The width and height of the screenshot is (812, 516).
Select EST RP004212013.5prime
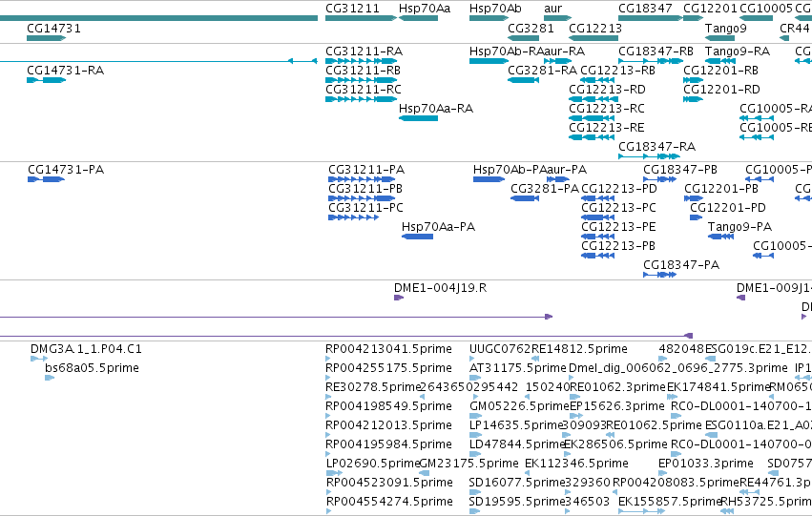pyautogui.click(x=328, y=435)
